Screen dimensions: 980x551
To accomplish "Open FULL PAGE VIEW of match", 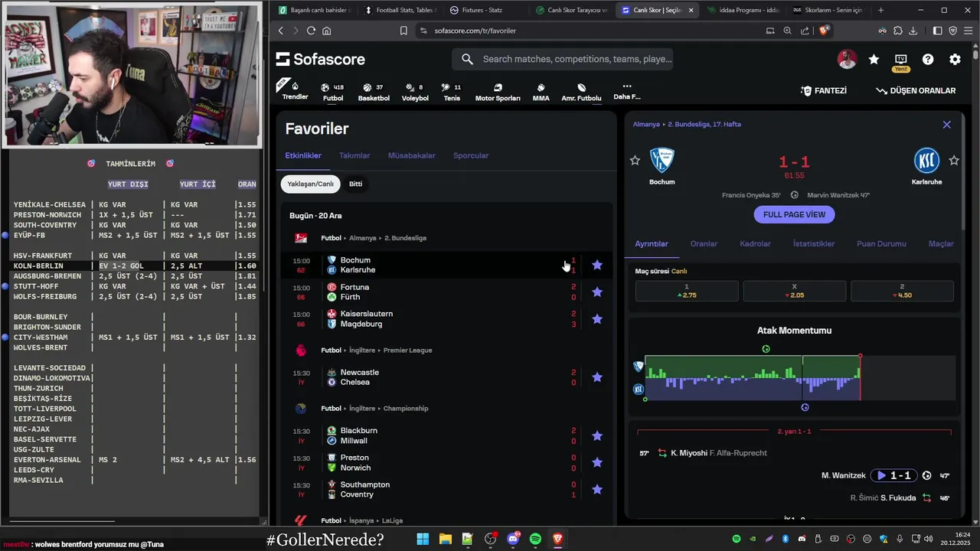I will pos(794,214).
